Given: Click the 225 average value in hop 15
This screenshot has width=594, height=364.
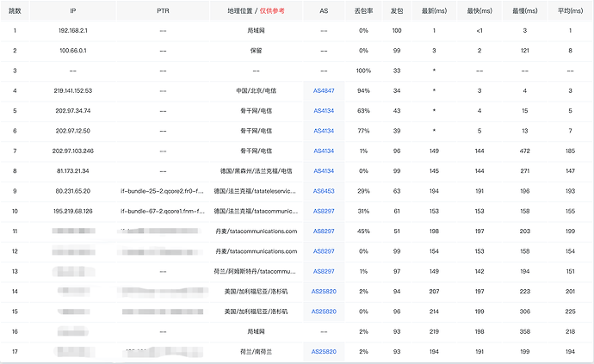Looking at the screenshot, I should click(x=570, y=312).
